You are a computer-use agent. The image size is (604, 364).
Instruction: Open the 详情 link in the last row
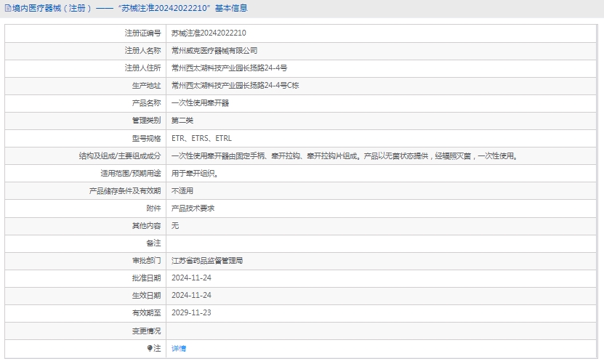179,349
